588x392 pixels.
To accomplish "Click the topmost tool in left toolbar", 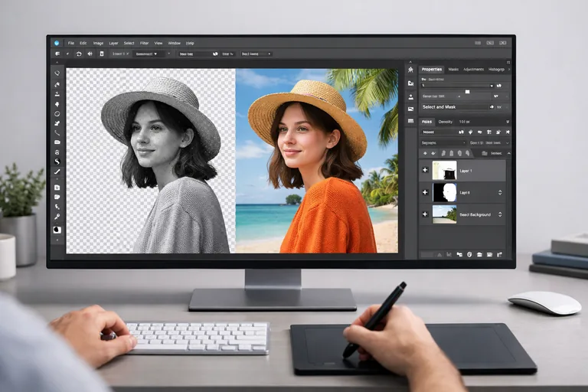I will pyautogui.click(x=57, y=73).
